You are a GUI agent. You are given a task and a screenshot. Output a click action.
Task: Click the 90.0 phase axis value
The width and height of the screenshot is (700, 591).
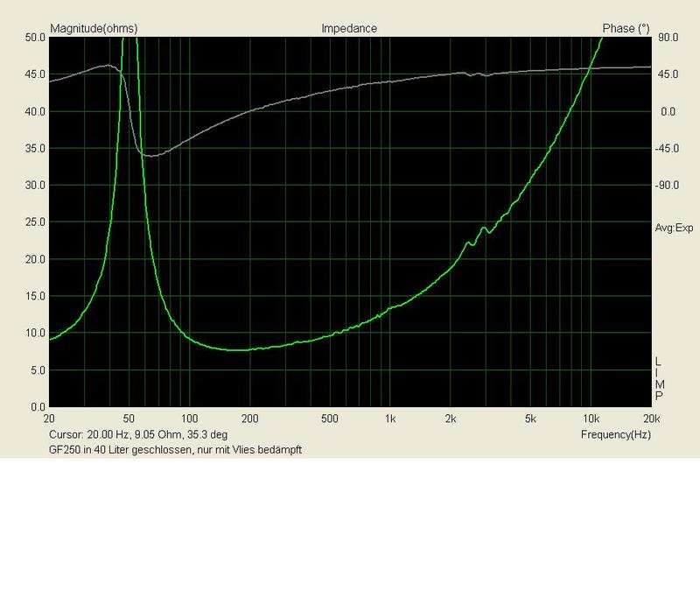[668, 38]
